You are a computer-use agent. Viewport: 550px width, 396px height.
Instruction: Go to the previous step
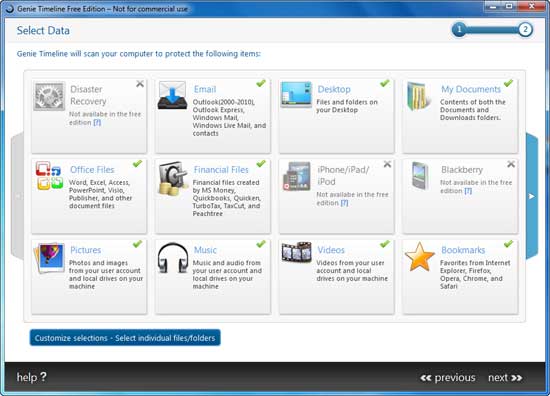(x=448, y=378)
